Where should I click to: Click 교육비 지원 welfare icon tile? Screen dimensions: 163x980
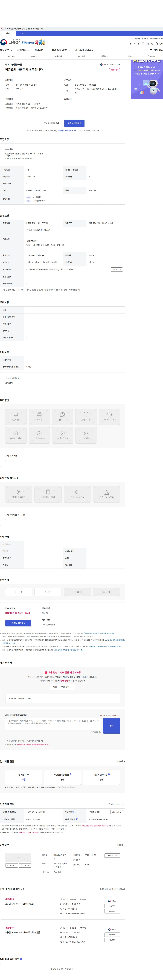(86, 417)
